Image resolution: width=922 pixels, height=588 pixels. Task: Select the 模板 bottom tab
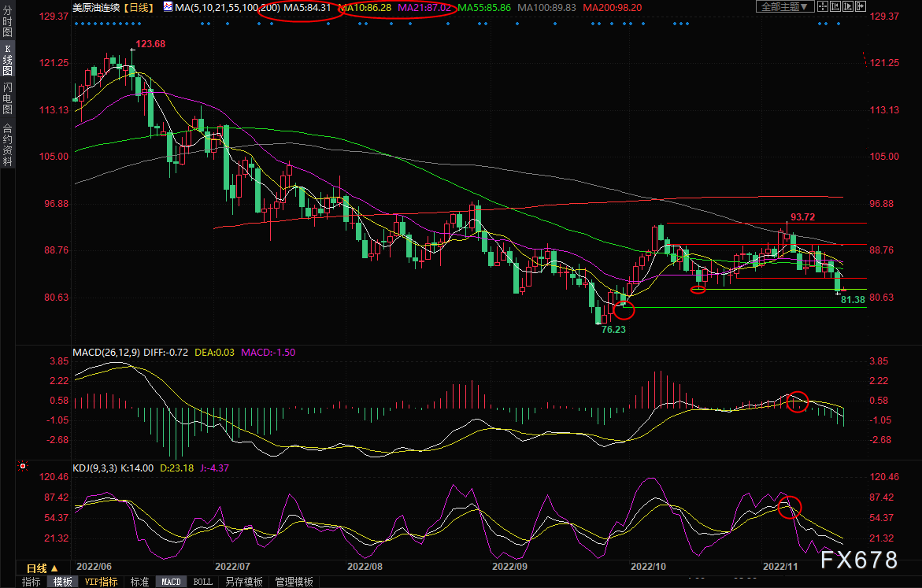coord(63,582)
